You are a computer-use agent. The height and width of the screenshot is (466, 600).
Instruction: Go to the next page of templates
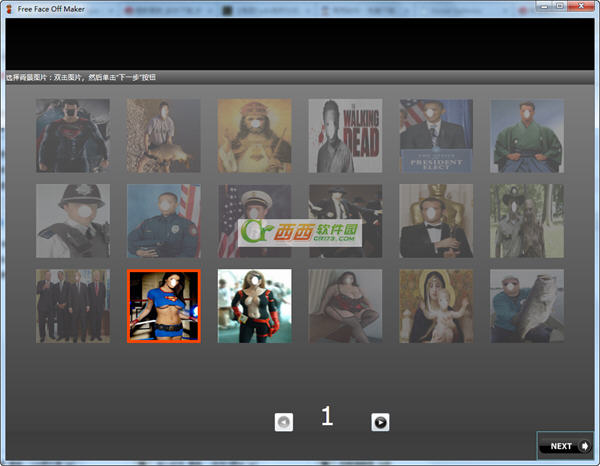(x=380, y=422)
